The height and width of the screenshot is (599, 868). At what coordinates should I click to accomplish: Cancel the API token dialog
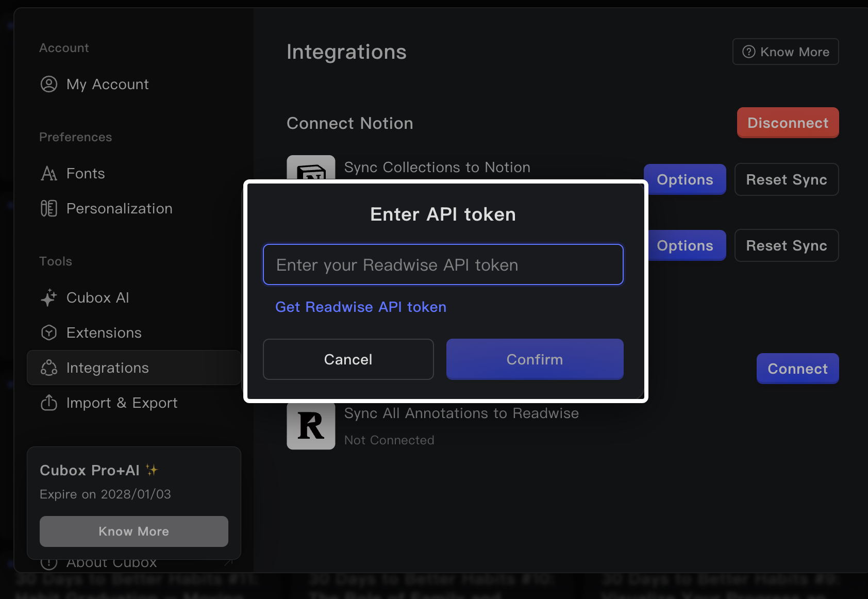(348, 359)
